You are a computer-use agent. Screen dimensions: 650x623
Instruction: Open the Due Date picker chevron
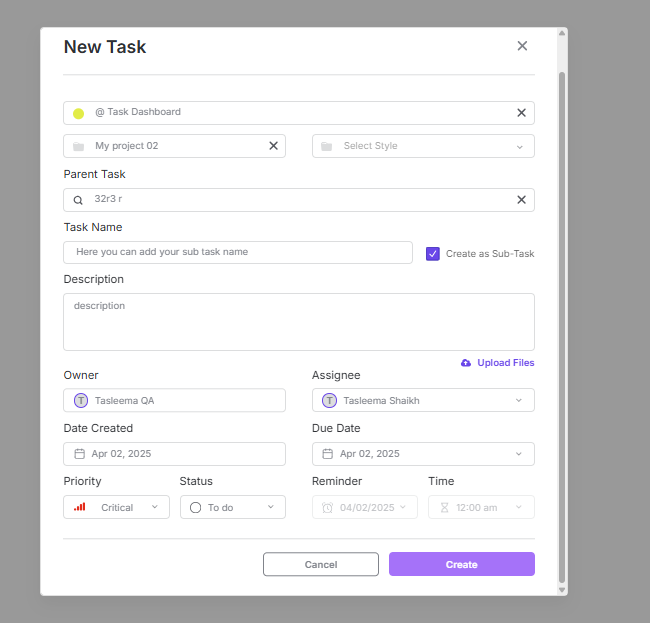pyautogui.click(x=519, y=454)
